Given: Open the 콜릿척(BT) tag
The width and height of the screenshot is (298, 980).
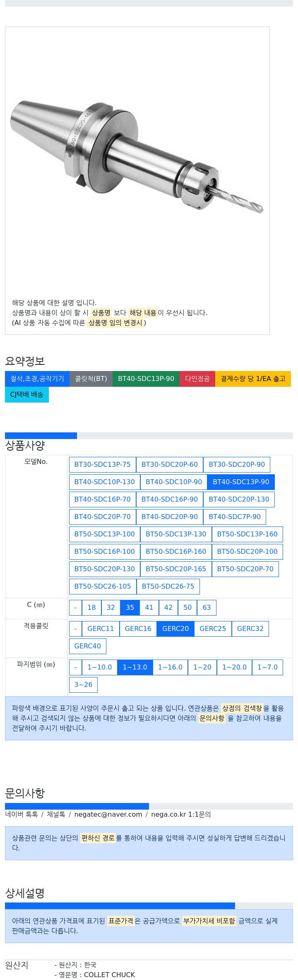Looking at the screenshot, I should click(x=91, y=379).
